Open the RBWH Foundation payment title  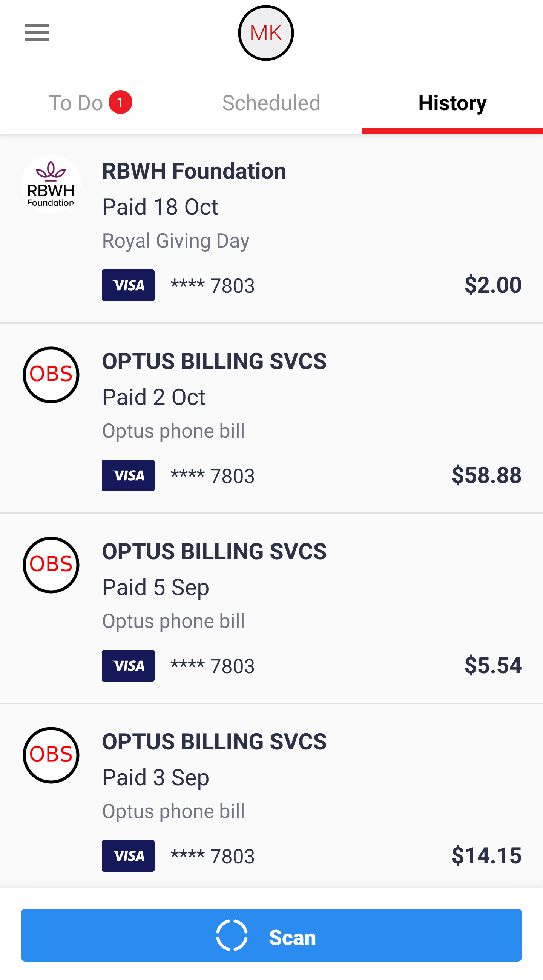[x=194, y=171]
